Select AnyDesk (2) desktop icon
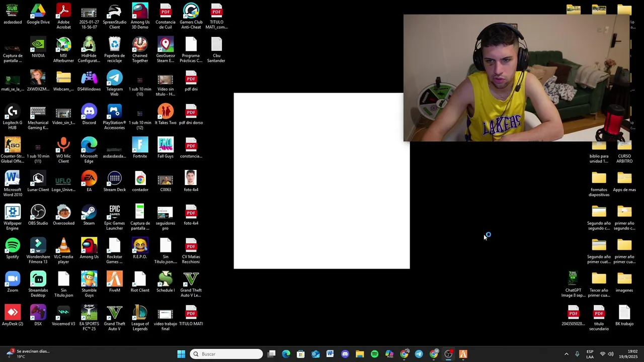Screen dimensions: 644x362 coord(13,315)
